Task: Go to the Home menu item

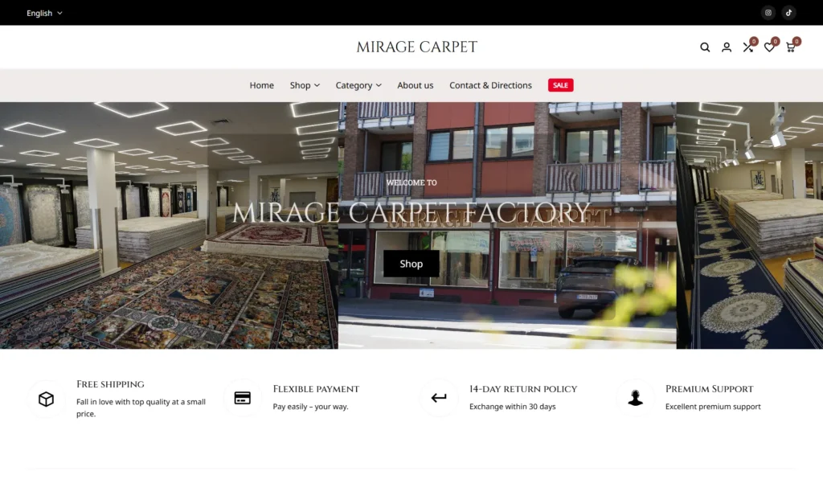Action: 261,85
